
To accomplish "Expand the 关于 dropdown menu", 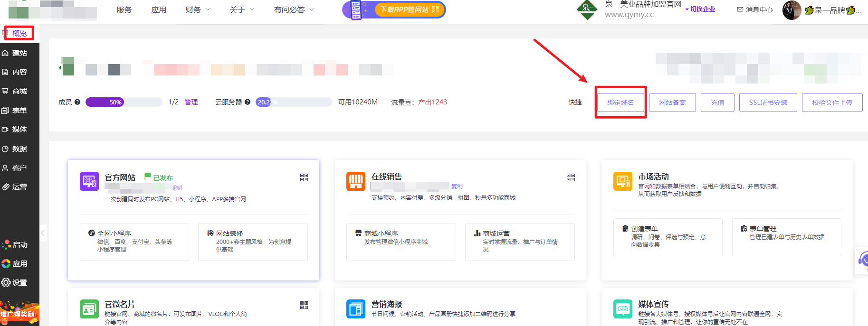I will coord(242,9).
